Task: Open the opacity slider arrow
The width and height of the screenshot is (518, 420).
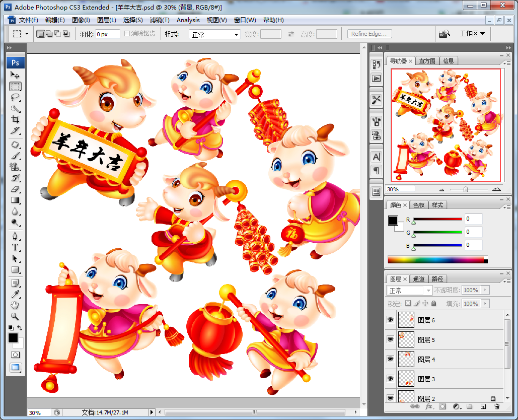Action: click(x=485, y=290)
